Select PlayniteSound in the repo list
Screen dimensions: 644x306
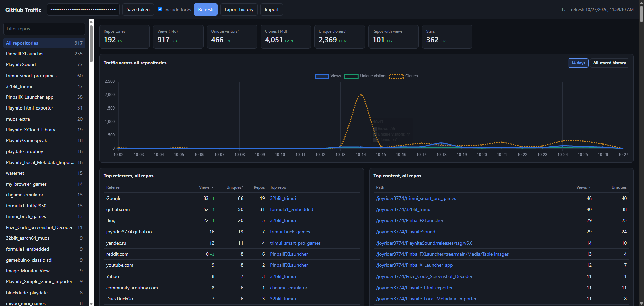[44, 64]
